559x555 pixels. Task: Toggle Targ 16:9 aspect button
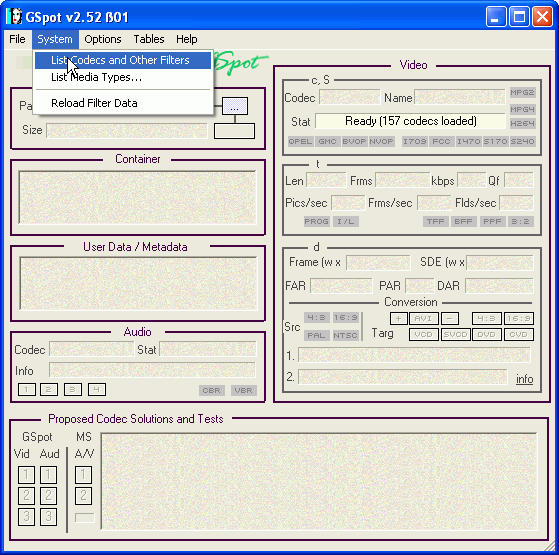coord(519,318)
